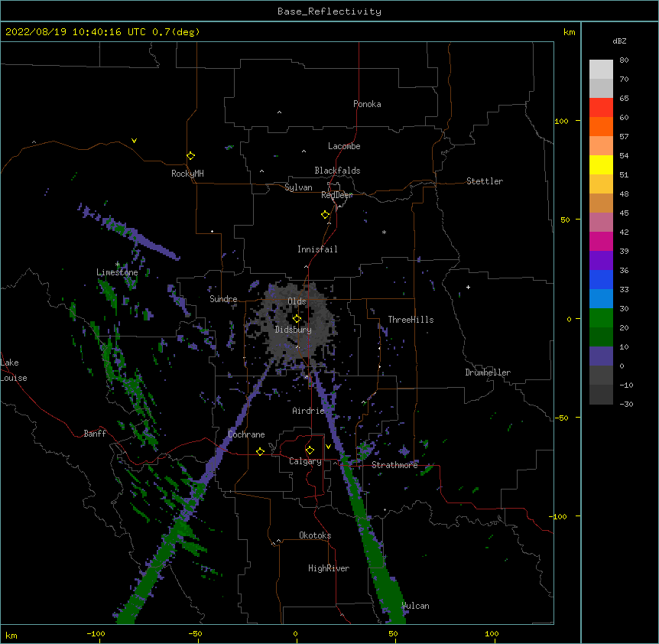
Task: Click the bright orange legend swatch below 60
Action: coord(601,126)
